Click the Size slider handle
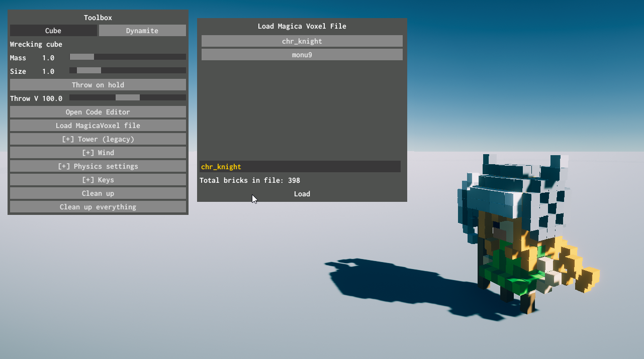The height and width of the screenshot is (359, 644). click(89, 71)
